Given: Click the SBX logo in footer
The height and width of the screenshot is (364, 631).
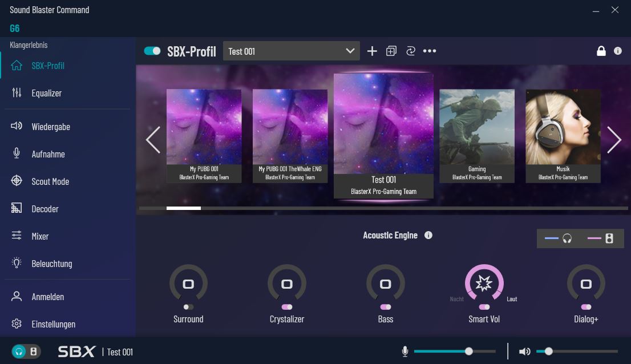Looking at the screenshot, I should tap(76, 351).
